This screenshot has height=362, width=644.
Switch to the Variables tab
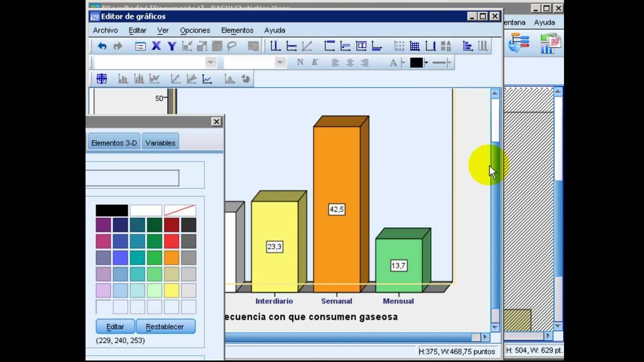160,143
